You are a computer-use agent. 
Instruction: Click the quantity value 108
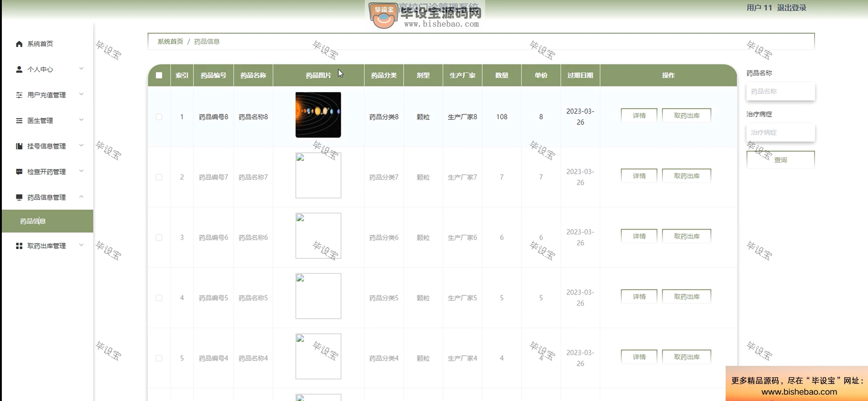pos(501,116)
